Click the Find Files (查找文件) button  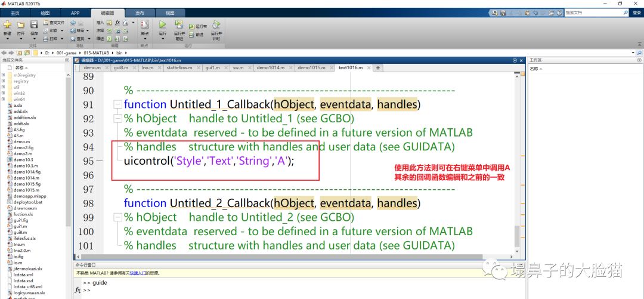coord(54,23)
